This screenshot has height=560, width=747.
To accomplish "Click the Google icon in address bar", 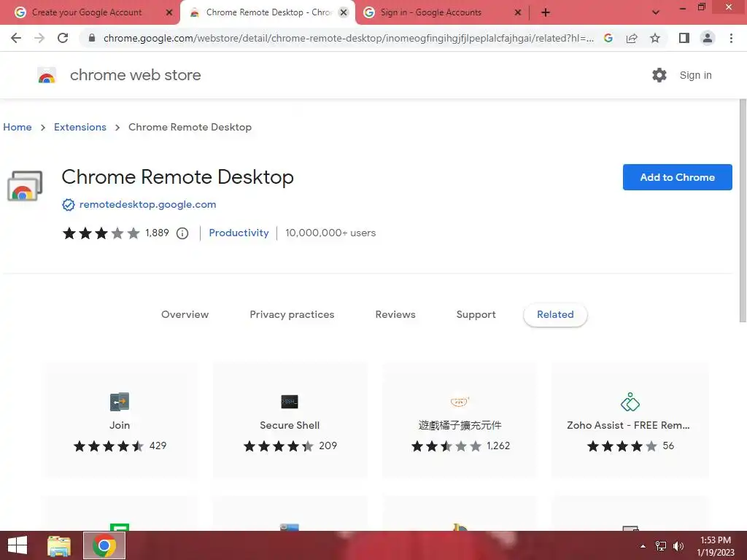I will pos(608,38).
